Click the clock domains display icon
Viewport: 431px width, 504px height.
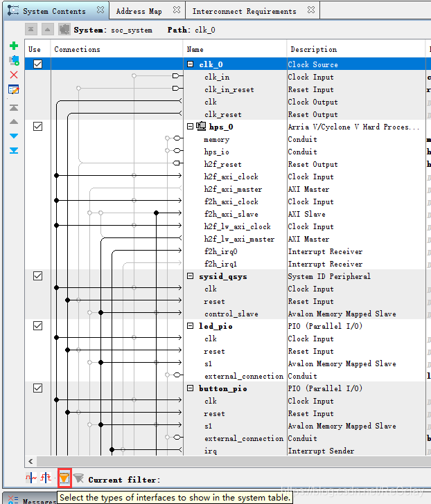pos(31,478)
